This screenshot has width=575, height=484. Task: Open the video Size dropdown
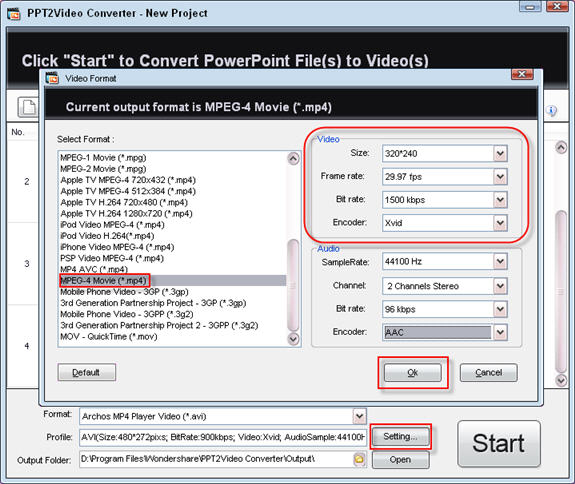coord(500,153)
